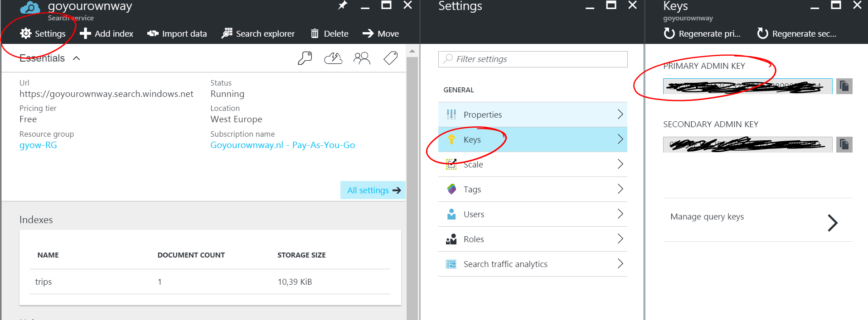The image size is (868, 320).
Task: Click the Users person icon
Action: [451, 214]
